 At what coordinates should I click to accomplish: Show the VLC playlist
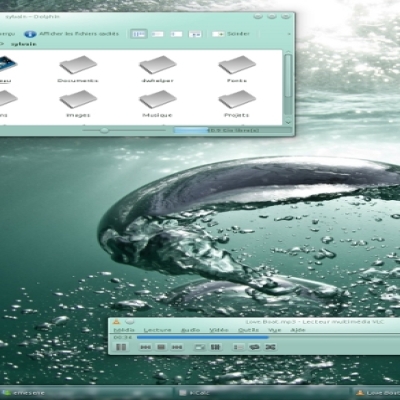tap(239, 347)
